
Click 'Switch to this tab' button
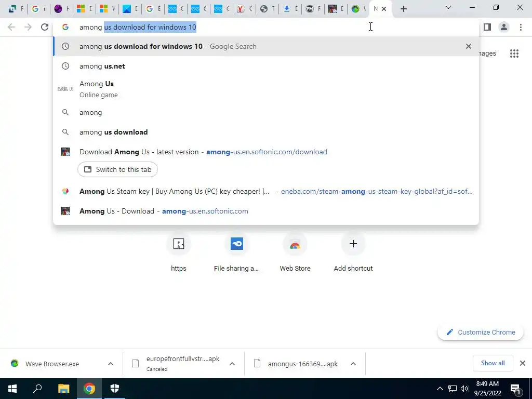(117, 169)
